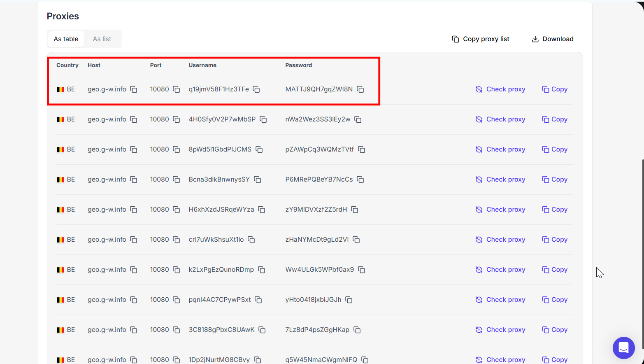Image resolution: width=644 pixels, height=364 pixels.
Task: Copy host geo.g-w.info in first row
Action: [x=134, y=89]
